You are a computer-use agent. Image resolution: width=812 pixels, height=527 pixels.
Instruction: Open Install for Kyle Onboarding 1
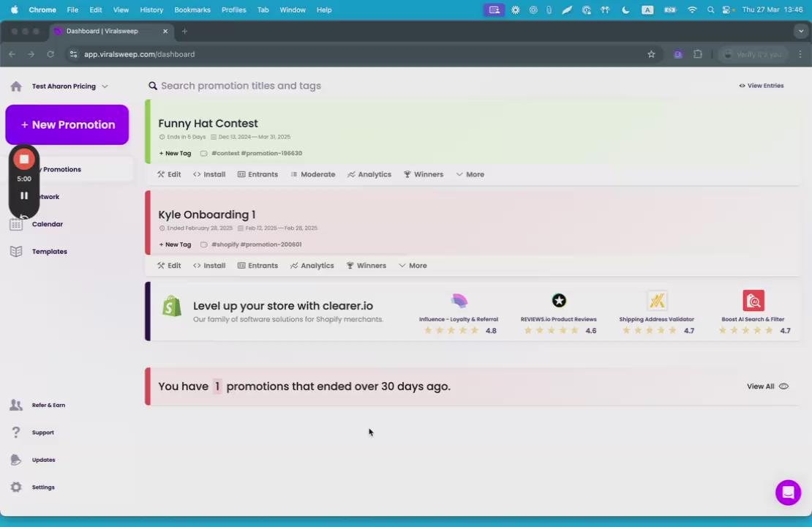pos(209,266)
